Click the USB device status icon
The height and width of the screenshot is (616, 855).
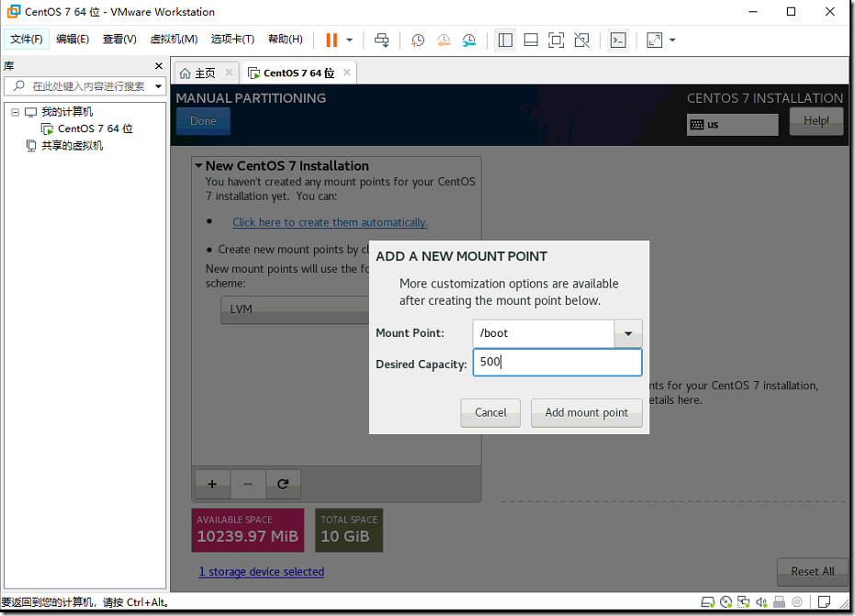click(797, 602)
